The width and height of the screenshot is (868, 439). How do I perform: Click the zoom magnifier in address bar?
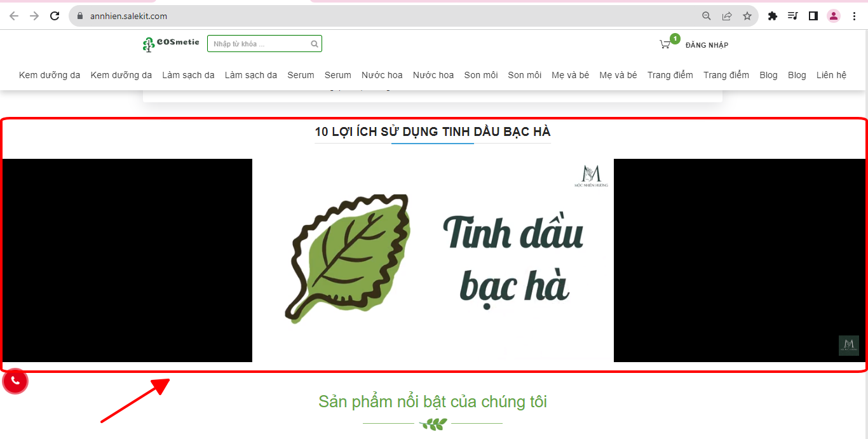tap(706, 16)
